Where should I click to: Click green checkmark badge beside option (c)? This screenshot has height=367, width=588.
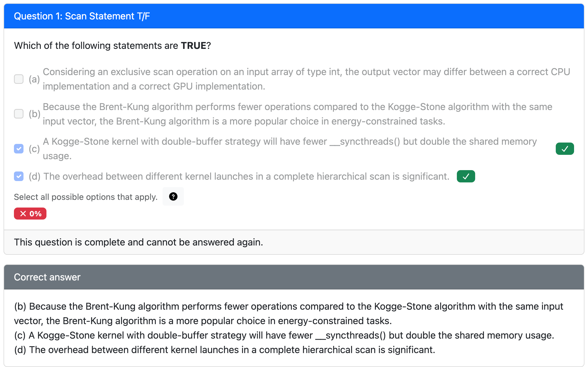[x=565, y=149]
